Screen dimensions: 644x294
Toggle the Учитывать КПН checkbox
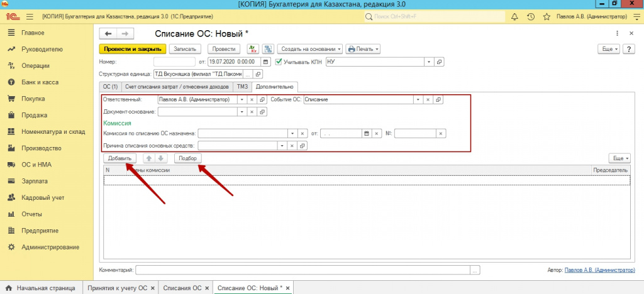pyautogui.click(x=279, y=62)
